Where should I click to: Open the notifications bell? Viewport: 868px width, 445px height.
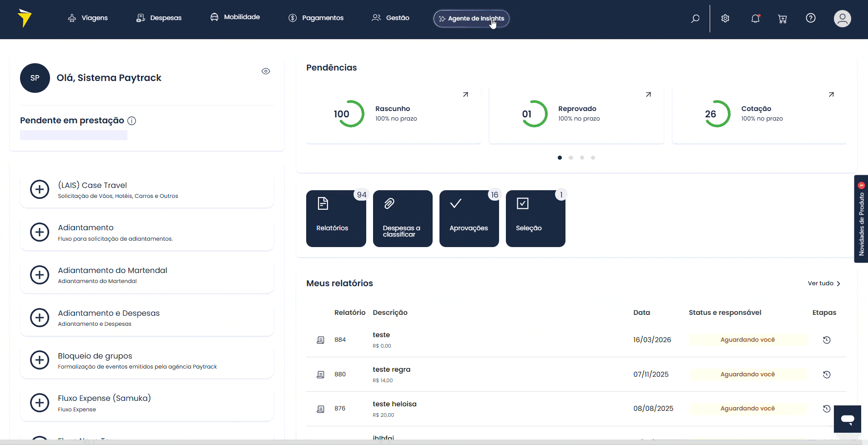click(756, 19)
